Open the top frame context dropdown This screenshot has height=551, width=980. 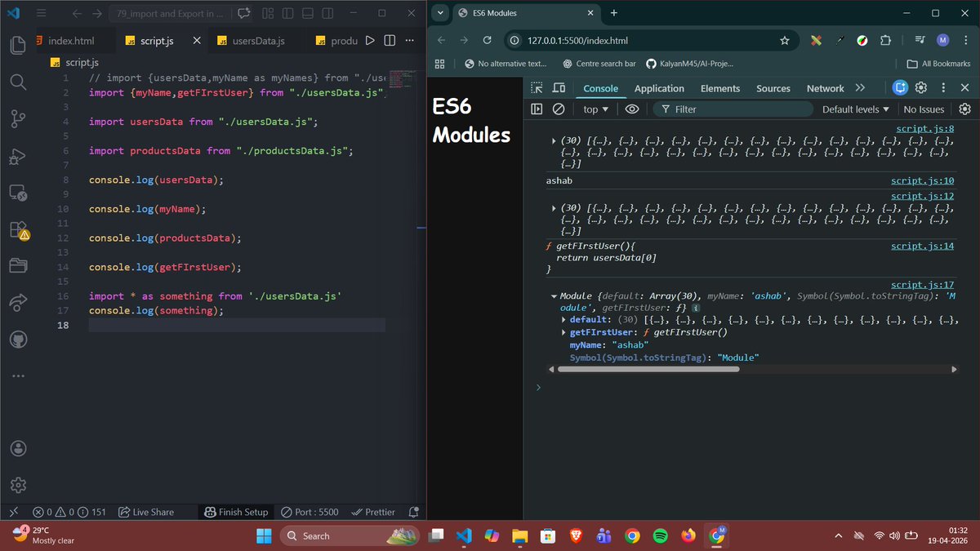point(595,109)
